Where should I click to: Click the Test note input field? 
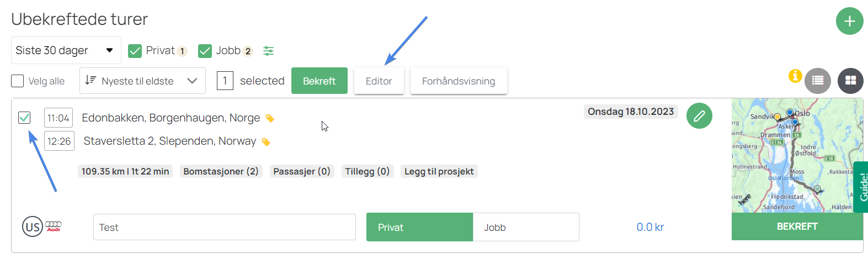(225, 227)
